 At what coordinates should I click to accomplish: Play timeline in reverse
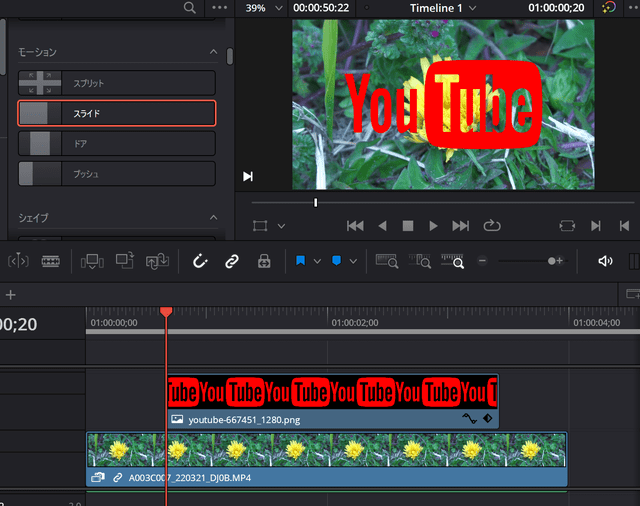coord(382,226)
